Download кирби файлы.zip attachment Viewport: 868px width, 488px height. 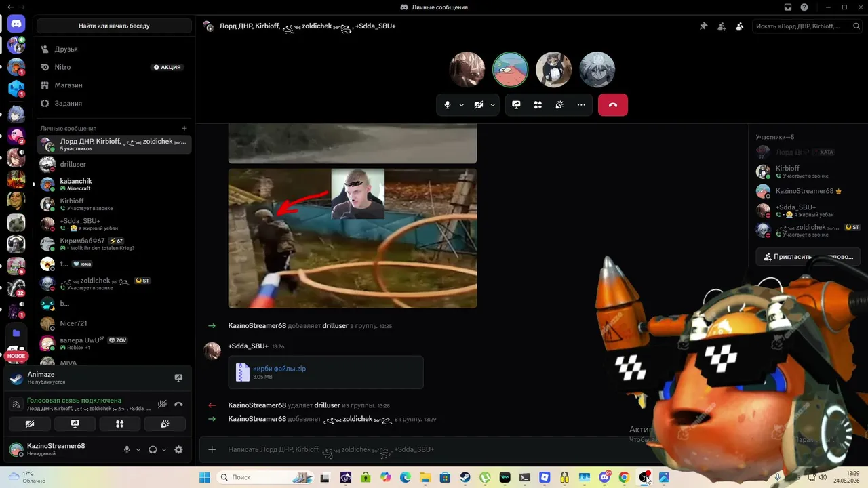279,369
